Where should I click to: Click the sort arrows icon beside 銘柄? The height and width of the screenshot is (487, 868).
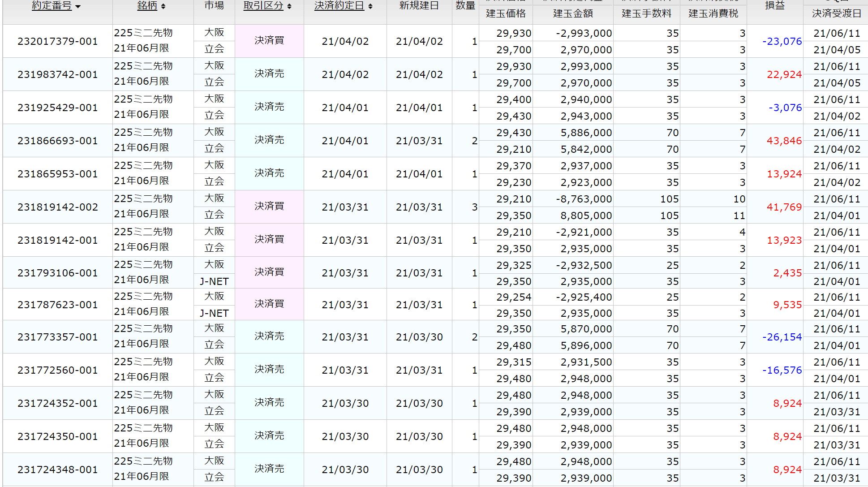[163, 6]
